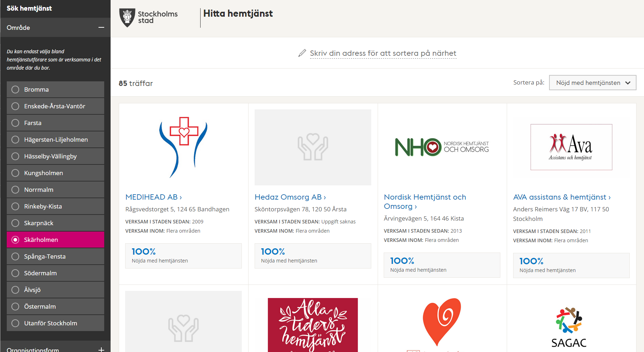Viewport: 644px width, 352px height.
Task: Click the Stockholms stad shield logo
Action: pos(127,18)
